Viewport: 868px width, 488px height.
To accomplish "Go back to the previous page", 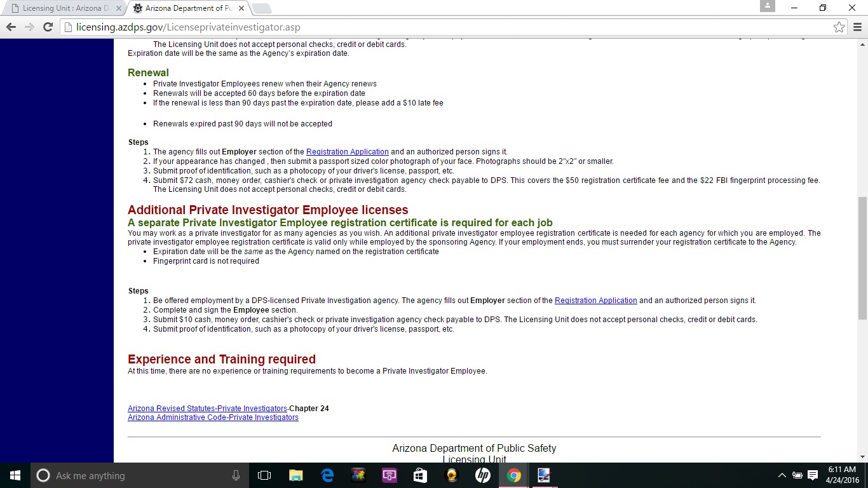I will [11, 27].
